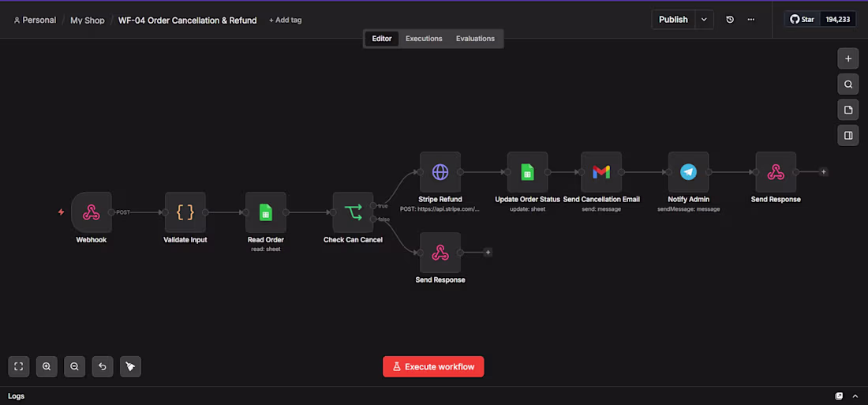Screen dimensions: 868x405
Task: Switch to the Editor tab
Action: (382, 39)
